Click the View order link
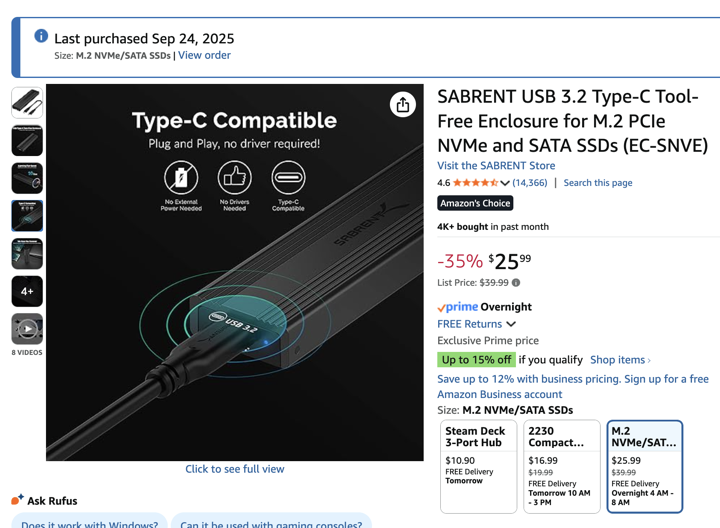 [204, 55]
